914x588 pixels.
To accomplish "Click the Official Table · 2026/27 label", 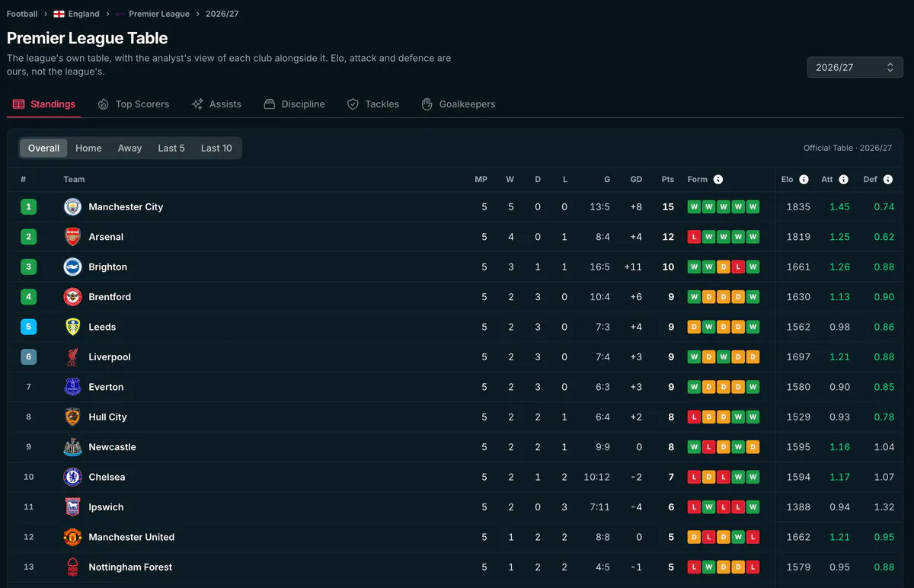I will [x=848, y=148].
